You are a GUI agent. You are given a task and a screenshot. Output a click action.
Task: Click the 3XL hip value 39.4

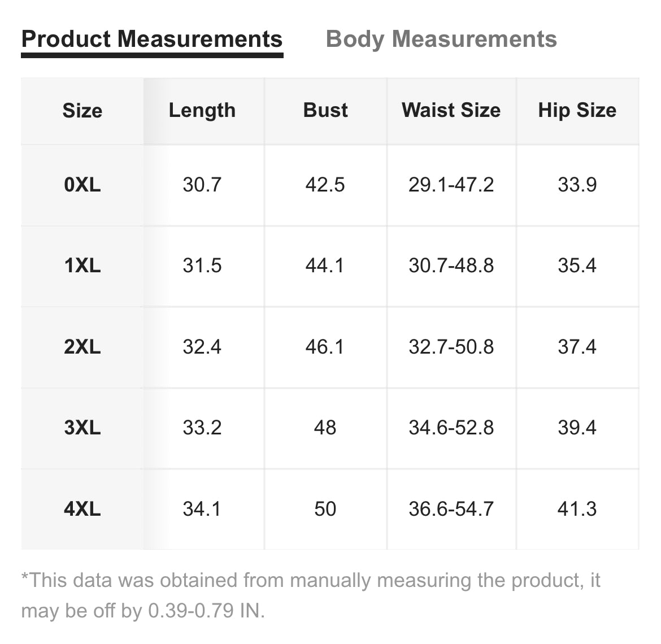tap(577, 428)
